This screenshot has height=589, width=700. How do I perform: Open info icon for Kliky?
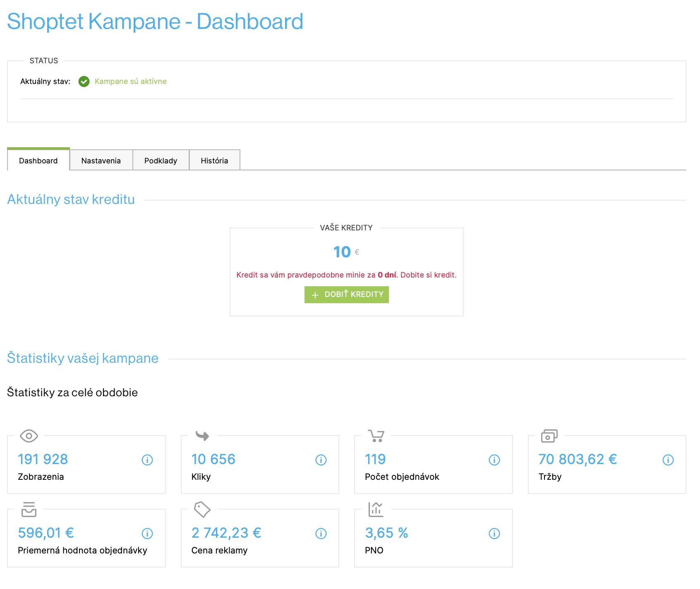tap(321, 460)
